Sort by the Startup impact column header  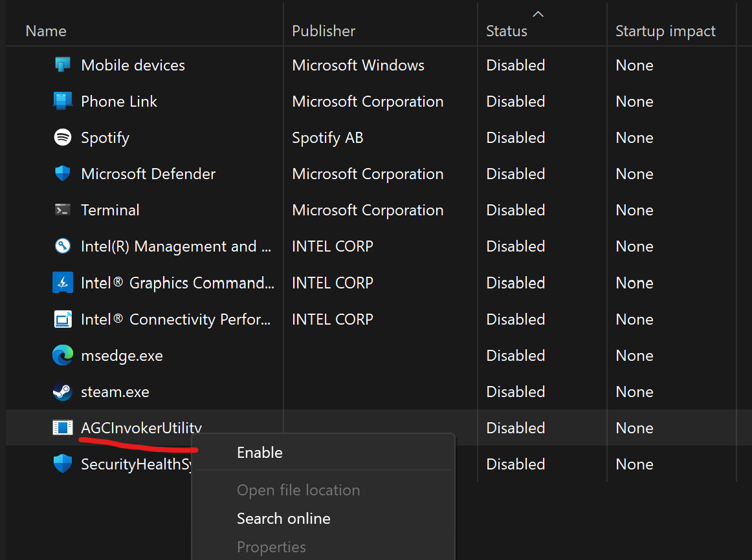[665, 31]
